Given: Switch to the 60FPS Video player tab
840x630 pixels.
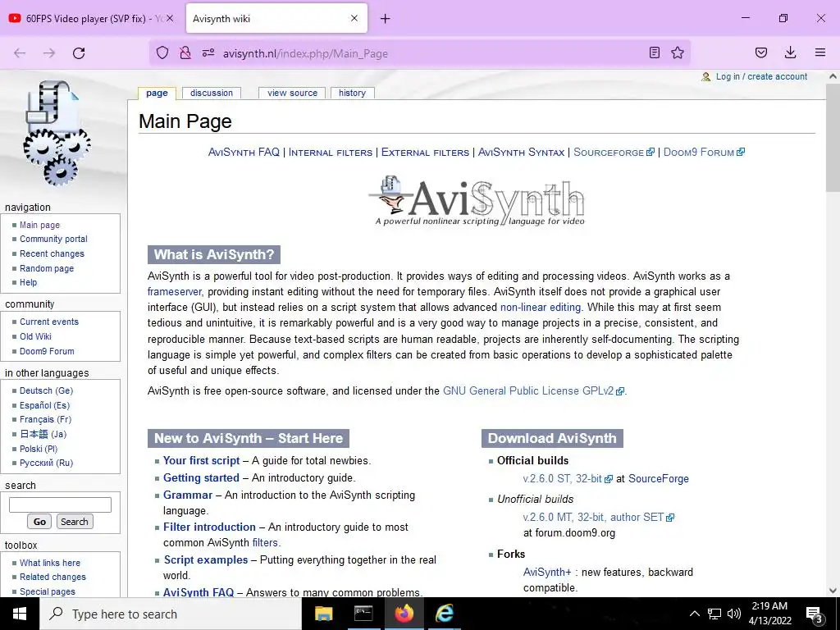Looking at the screenshot, I should tap(92, 18).
